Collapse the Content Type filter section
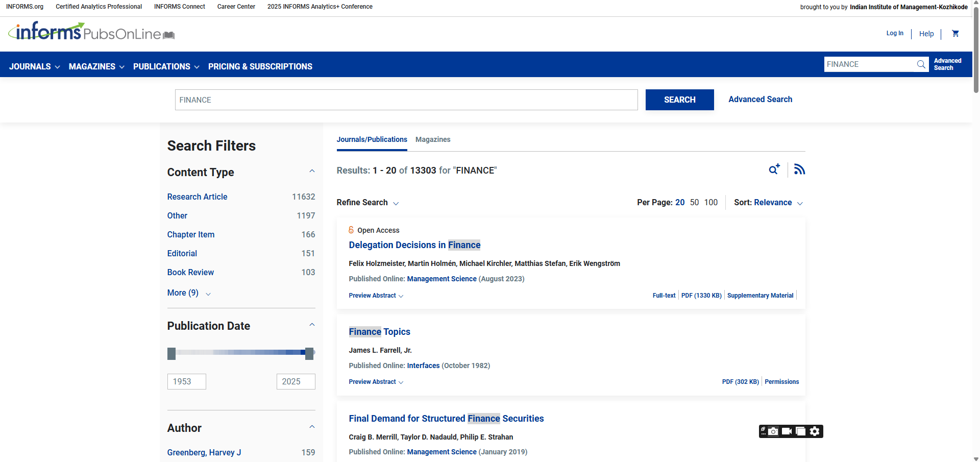This screenshot has height=462, width=980. click(x=312, y=172)
